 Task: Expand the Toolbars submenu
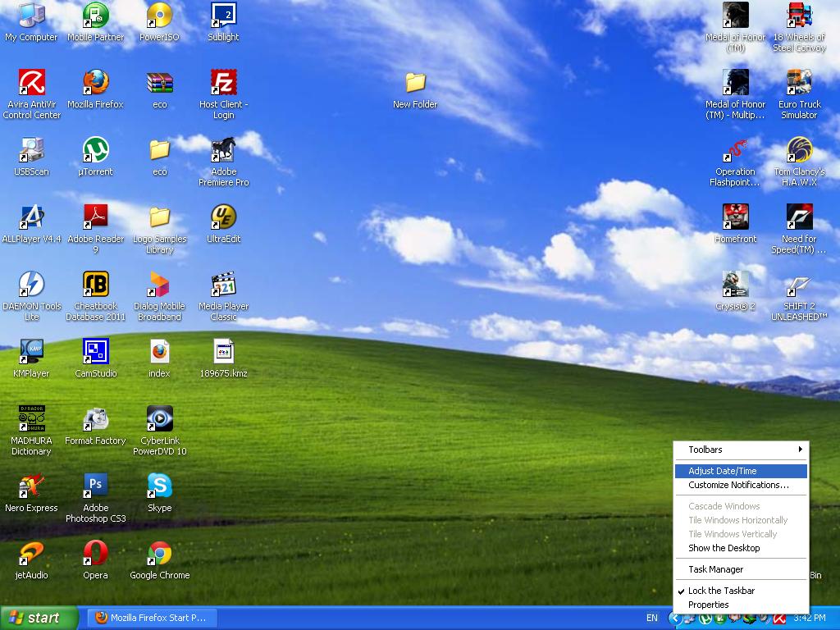[x=741, y=450]
